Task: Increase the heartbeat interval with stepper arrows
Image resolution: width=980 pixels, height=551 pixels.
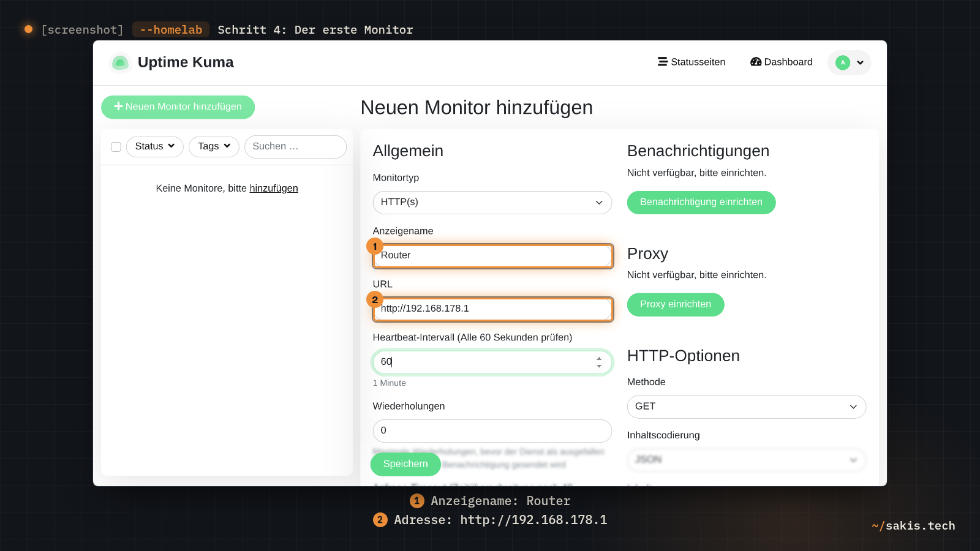Action: (x=599, y=359)
